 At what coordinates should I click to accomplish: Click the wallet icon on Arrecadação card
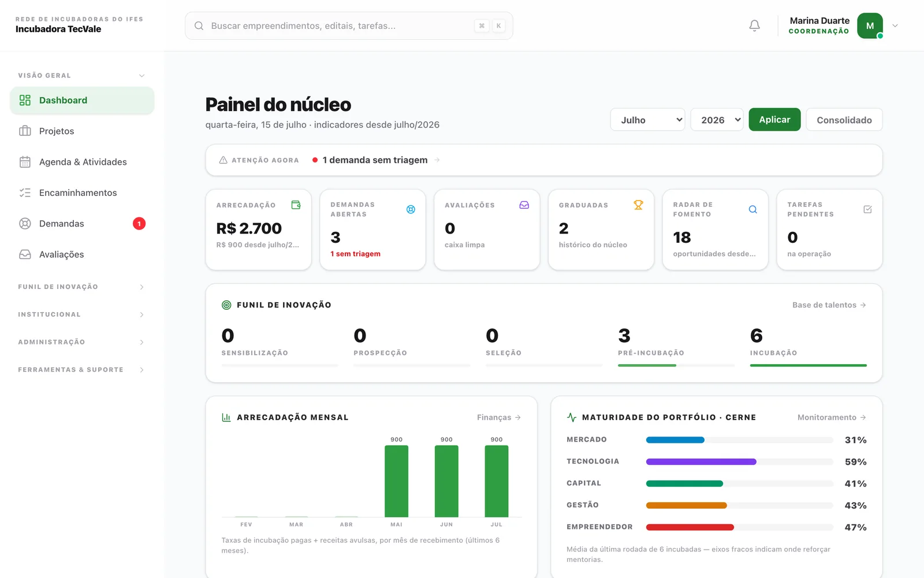296,205
